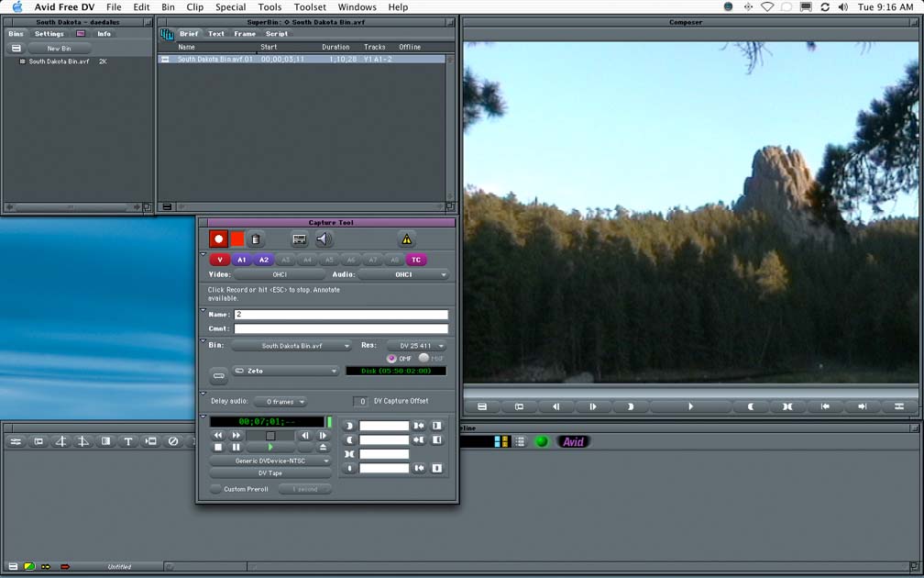924x578 pixels.
Task: Click into the Cmnt comment field
Action: click(x=341, y=328)
